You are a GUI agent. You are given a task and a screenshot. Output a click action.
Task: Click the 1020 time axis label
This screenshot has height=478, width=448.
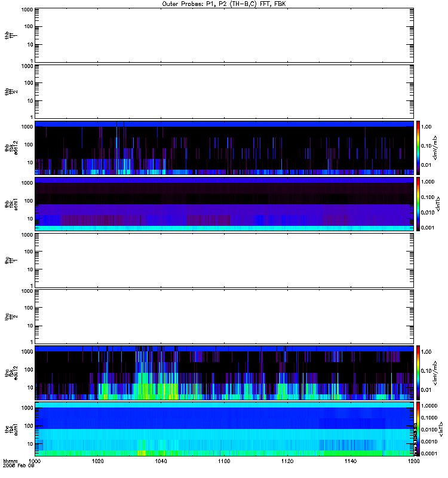(x=98, y=462)
